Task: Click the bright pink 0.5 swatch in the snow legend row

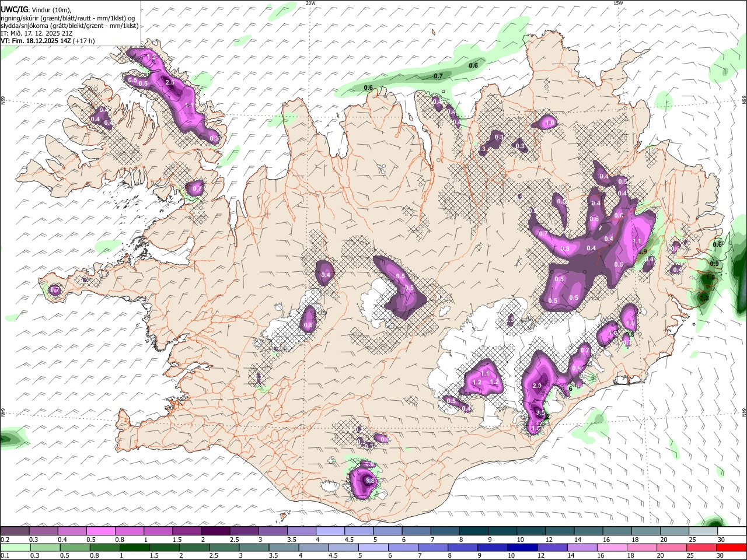Action: point(101,531)
